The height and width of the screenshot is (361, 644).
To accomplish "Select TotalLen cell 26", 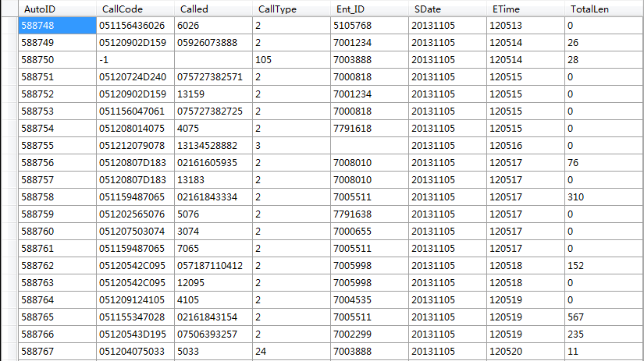I will [603, 43].
